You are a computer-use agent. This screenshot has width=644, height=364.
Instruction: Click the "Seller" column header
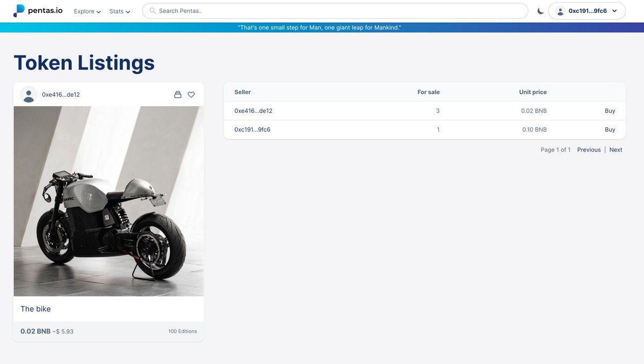click(243, 92)
